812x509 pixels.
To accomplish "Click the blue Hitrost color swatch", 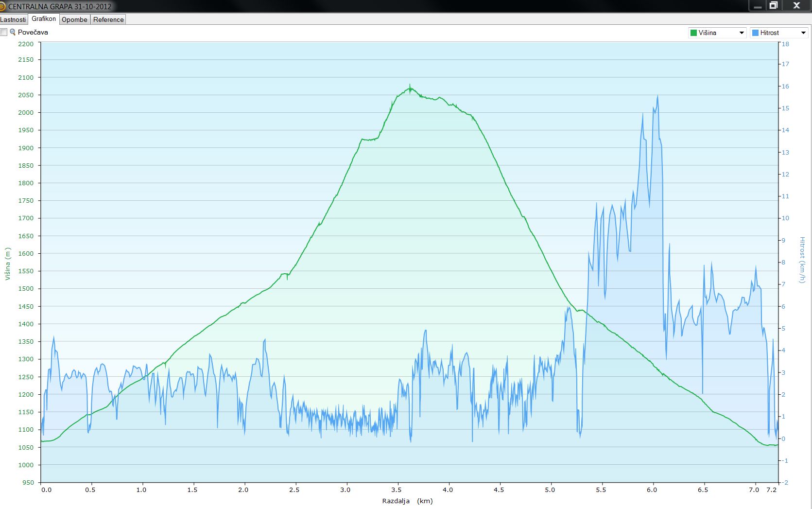I will [755, 33].
